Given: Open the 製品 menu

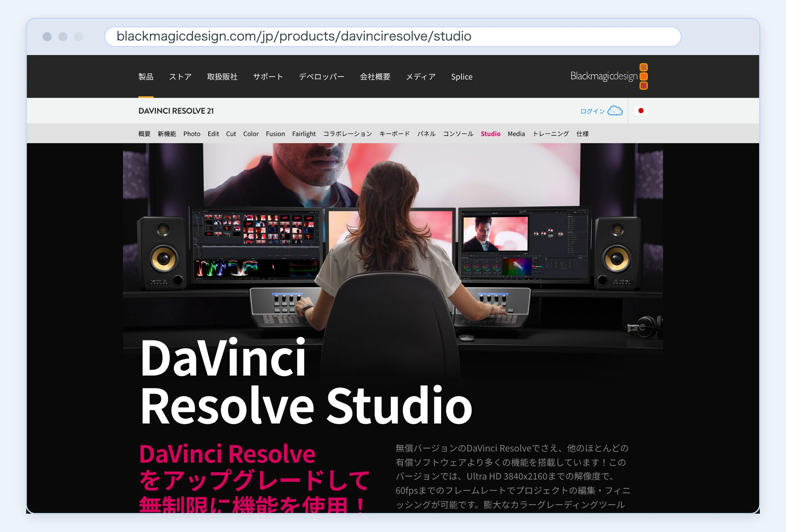Looking at the screenshot, I should tap(146, 77).
